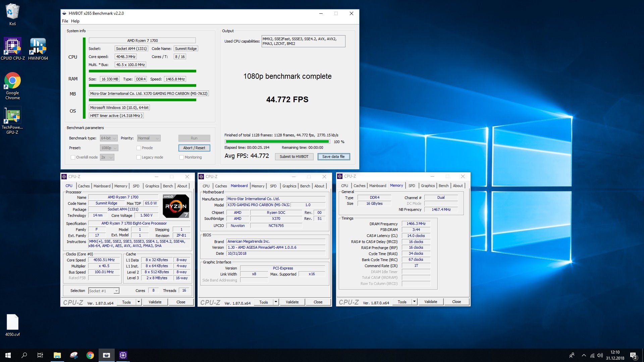This screenshot has width=644, height=362.
Task: Click the Used CPU capabilities text box
Action: [x=303, y=41]
